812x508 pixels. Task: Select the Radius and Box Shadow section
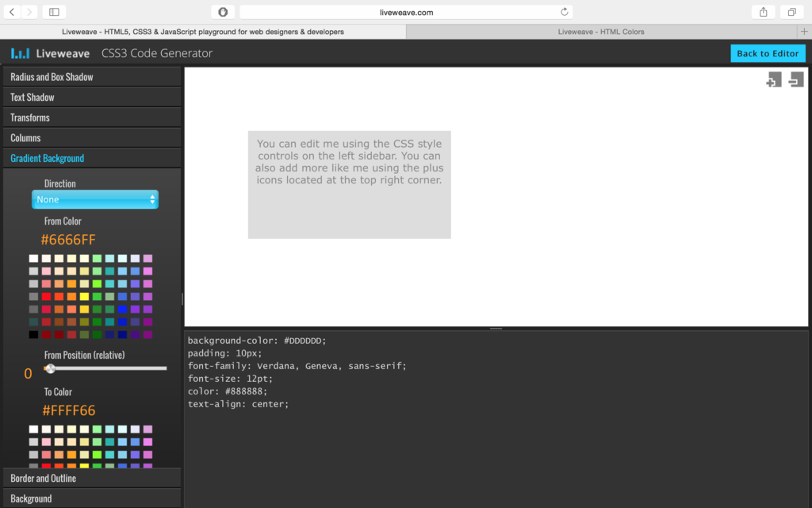[51, 76]
